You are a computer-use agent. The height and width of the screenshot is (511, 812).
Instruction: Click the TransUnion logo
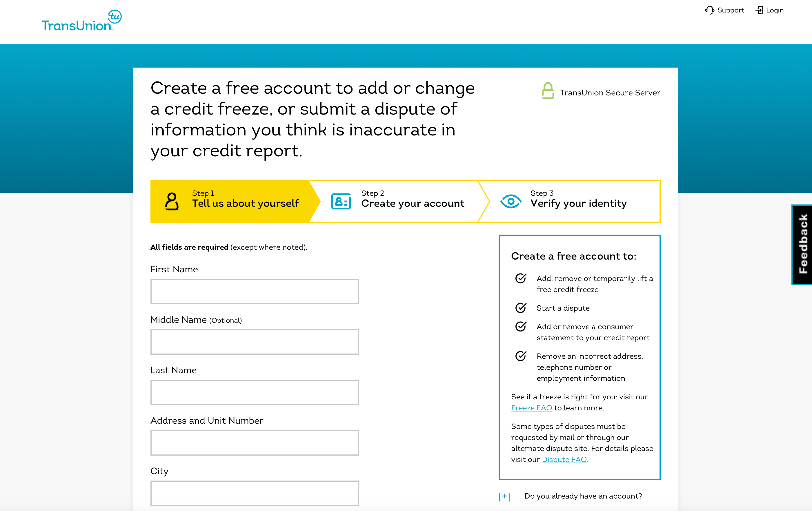(x=81, y=21)
